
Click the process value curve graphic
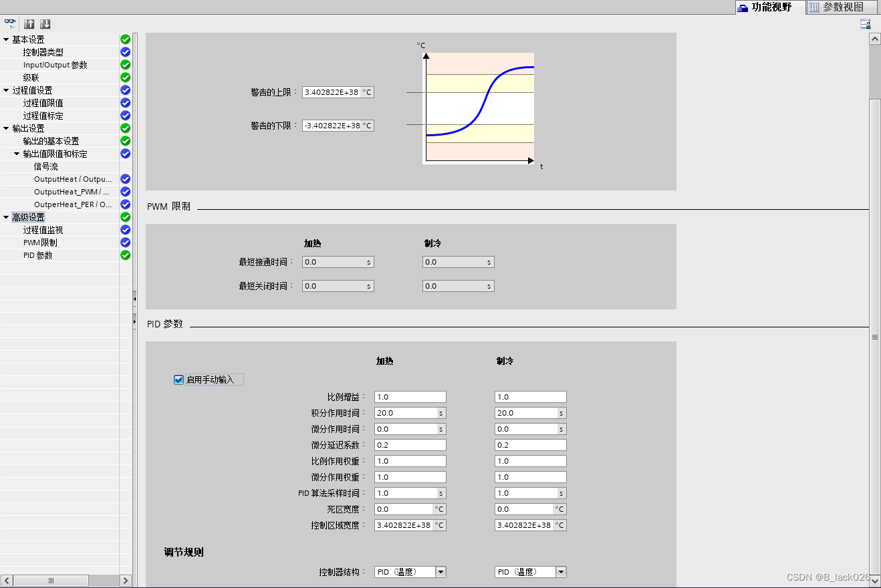point(479,107)
